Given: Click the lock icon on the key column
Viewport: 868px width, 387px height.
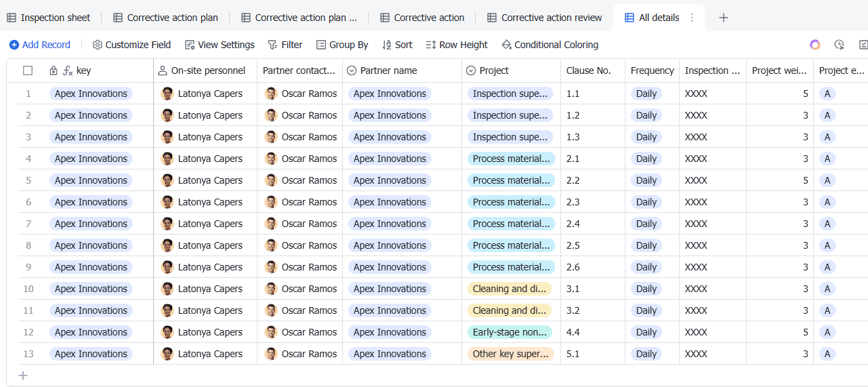Looking at the screenshot, I should click(x=54, y=70).
